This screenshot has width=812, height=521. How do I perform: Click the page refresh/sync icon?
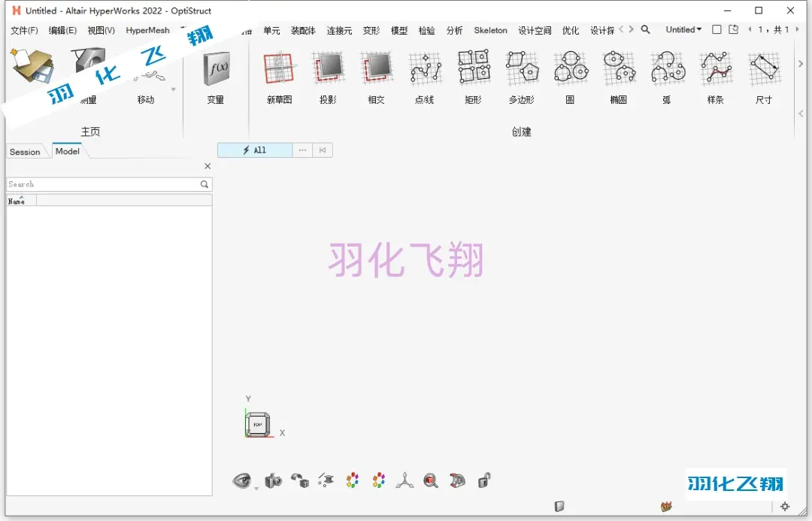tap(734, 29)
